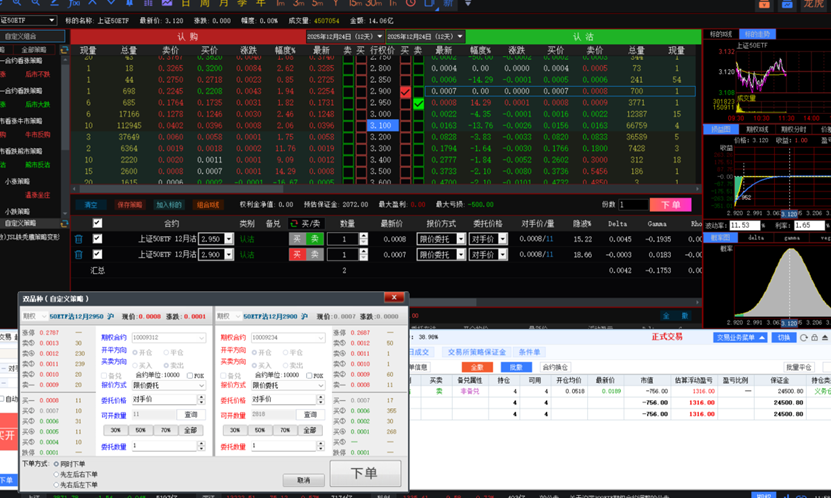Screen dimensions: 831x498
Task: Click 50% quantity button in right dialog pane
Action: point(260,430)
